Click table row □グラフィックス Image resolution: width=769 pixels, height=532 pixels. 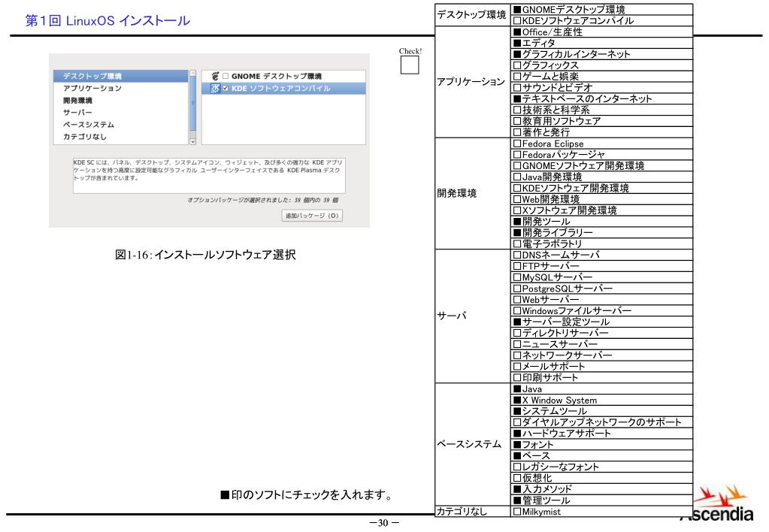click(602, 65)
